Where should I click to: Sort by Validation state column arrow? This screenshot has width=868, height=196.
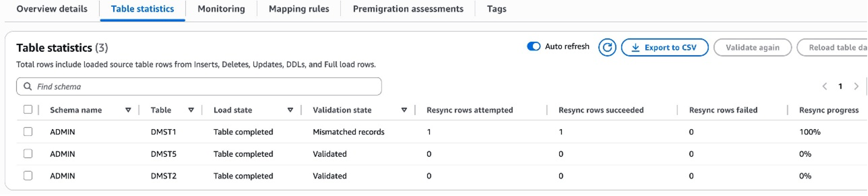point(404,110)
